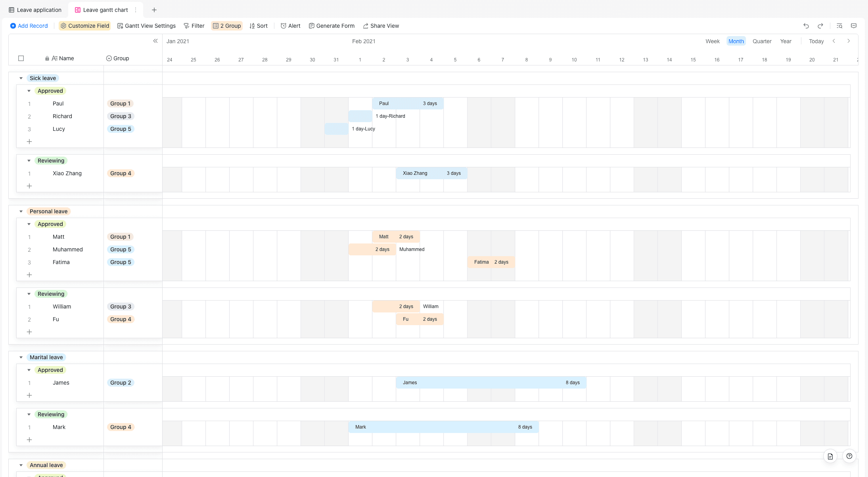868x477 pixels.
Task: Click the redo arrow icon
Action: click(820, 26)
